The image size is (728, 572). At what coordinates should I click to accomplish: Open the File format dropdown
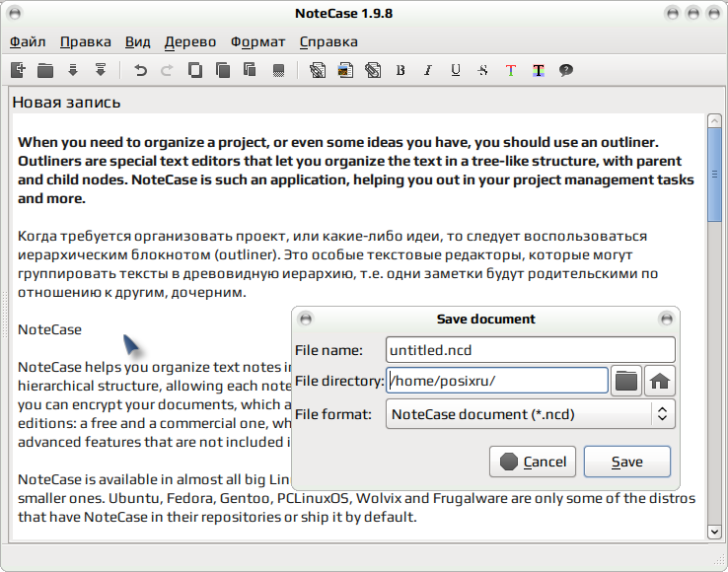point(530,413)
